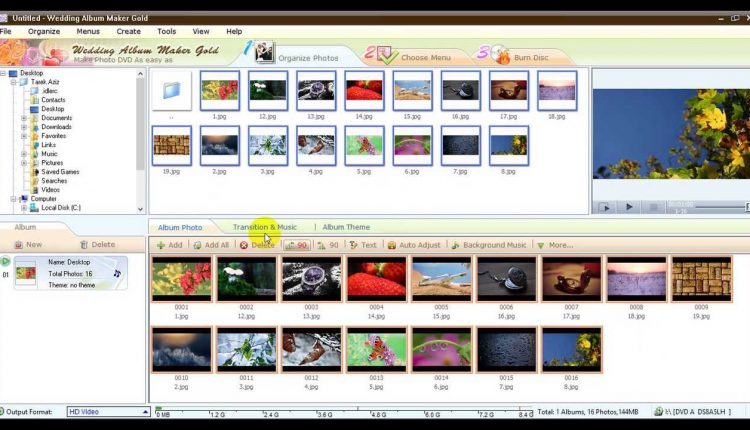
Task: Expand the Documents folder node
Action: [24, 118]
